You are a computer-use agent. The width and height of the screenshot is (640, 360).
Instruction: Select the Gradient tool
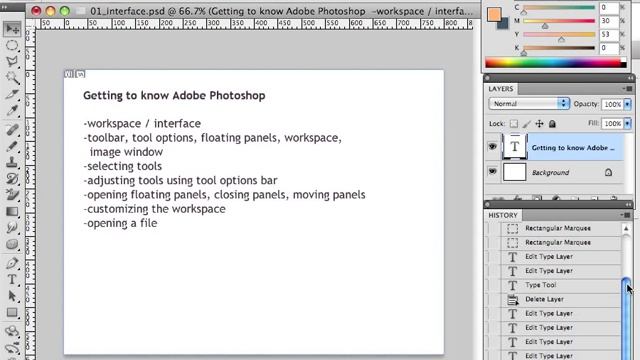[12, 211]
